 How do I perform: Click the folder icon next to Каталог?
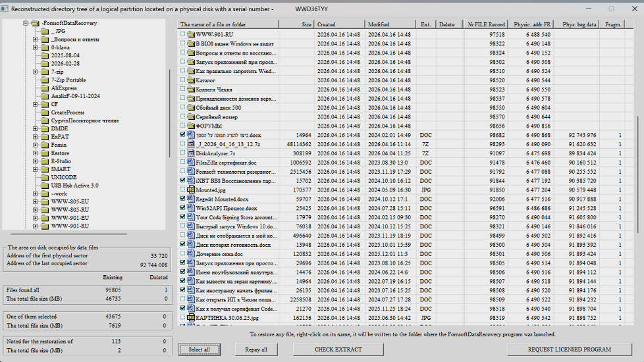coord(191,80)
